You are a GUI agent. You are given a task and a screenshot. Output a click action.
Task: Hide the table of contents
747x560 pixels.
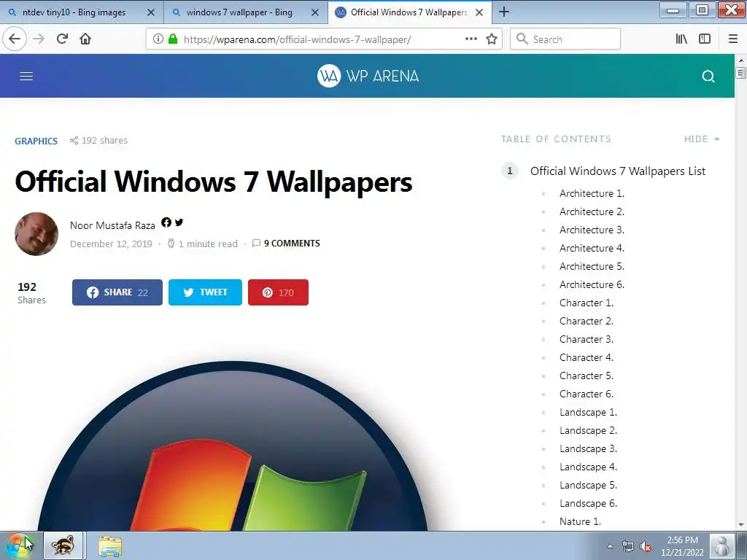tap(701, 139)
